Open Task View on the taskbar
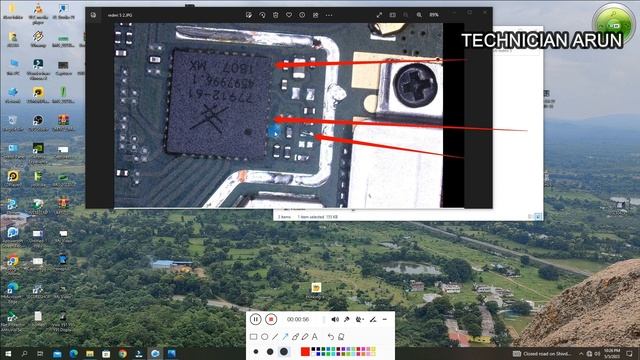 click(x=40, y=353)
